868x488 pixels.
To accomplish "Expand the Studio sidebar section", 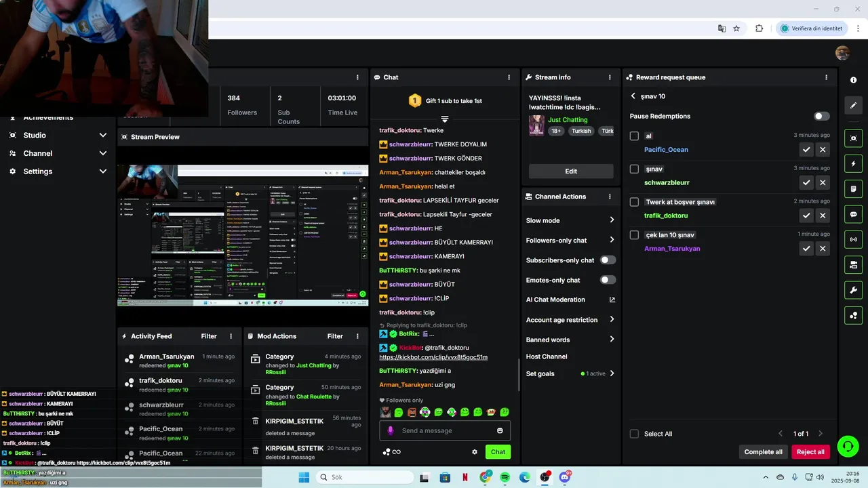I will pyautogui.click(x=58, y=136).
